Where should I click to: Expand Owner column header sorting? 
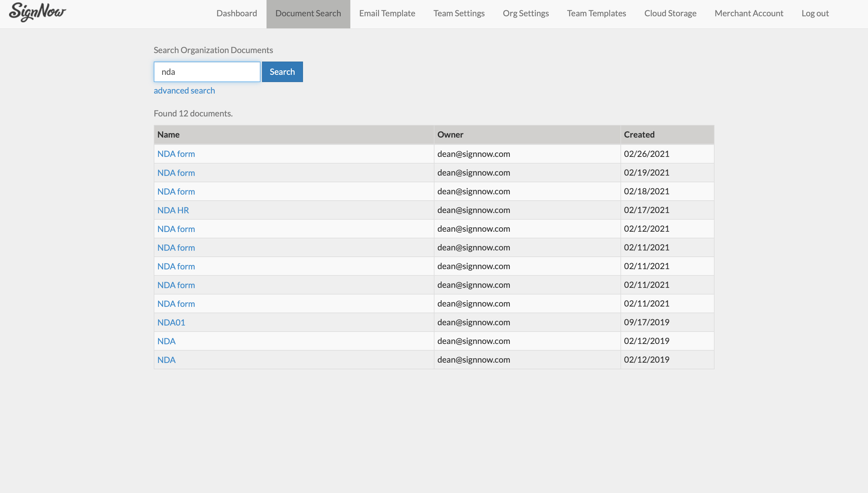point(451,134)
